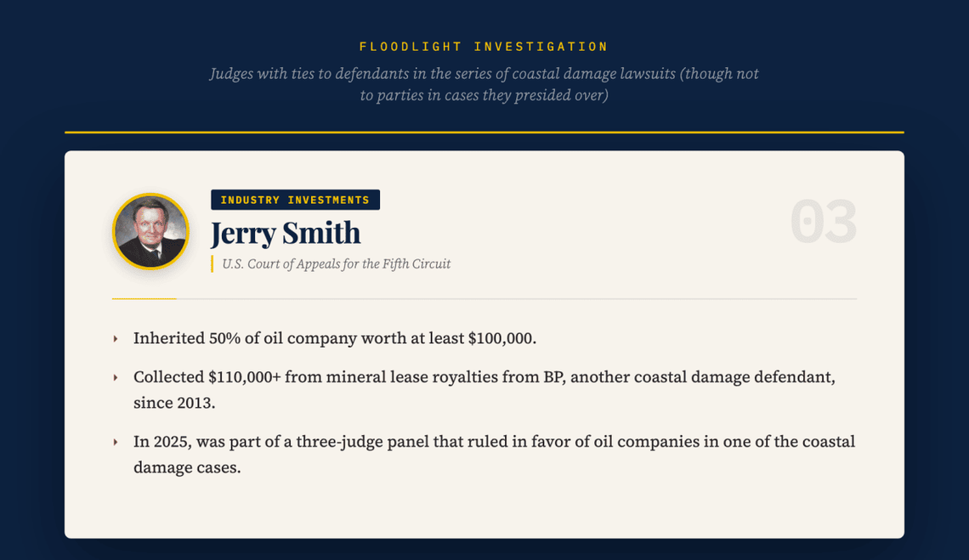Viewport: 969px width, 560px height.
Task: Click the 'damage cases.' closing text
Action: [x=187, y=467]
